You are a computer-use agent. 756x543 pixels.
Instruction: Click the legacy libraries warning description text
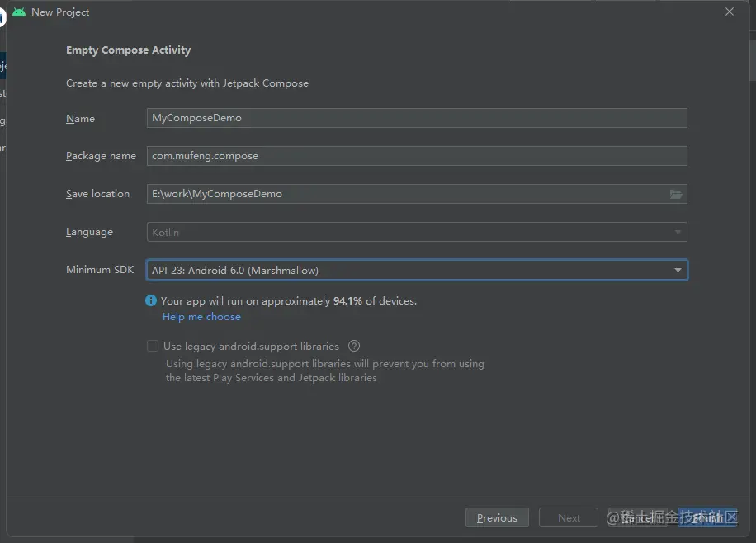click(324, 371)
